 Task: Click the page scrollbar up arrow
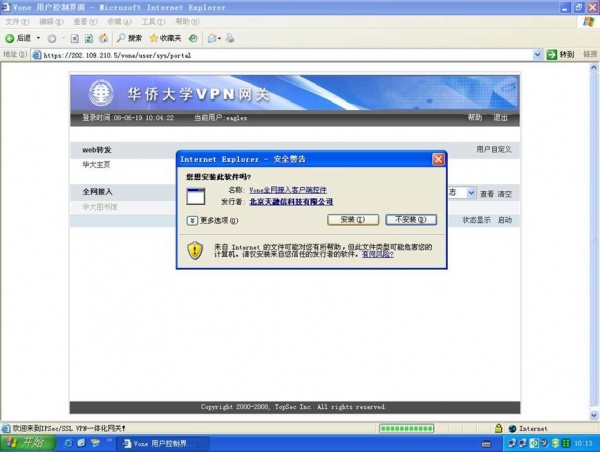593,68
